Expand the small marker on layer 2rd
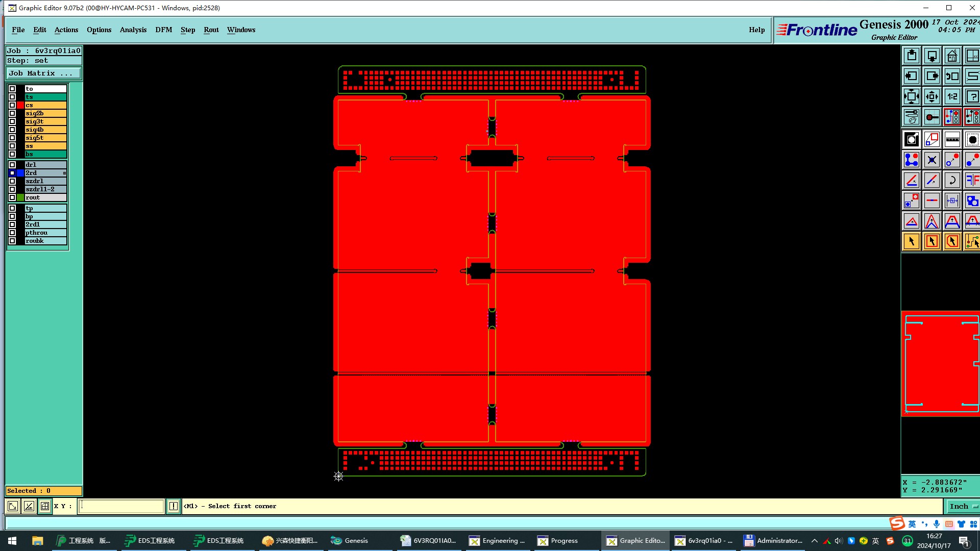Image resolution: width=980 pixels, height=551 pixels. [64, 173]
